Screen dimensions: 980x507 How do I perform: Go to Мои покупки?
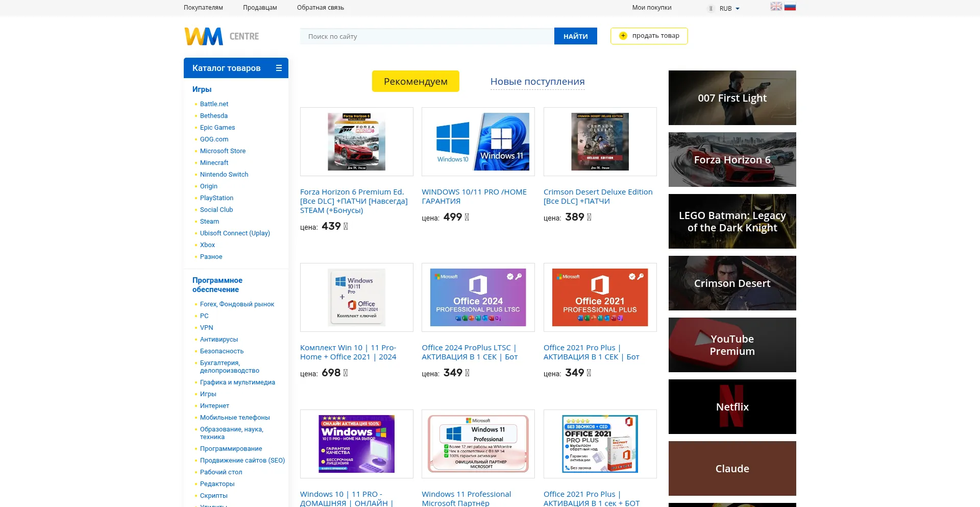pos(652,8)
